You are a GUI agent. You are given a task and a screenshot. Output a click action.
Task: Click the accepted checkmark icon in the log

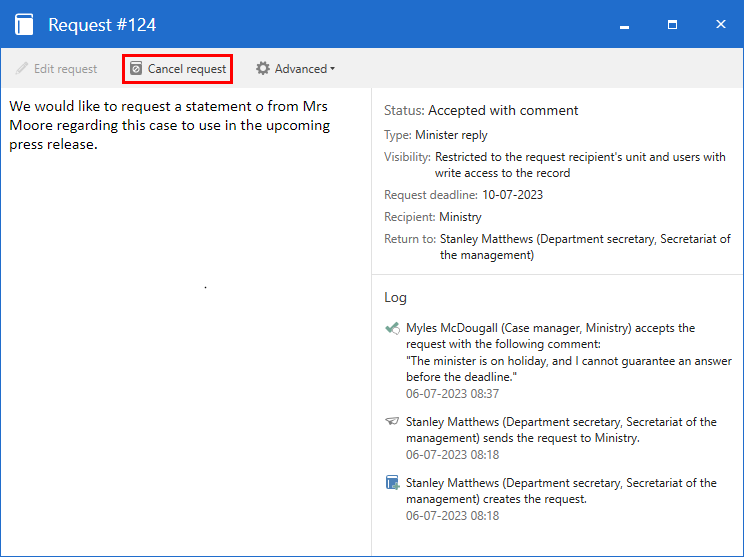(x=393, y=328)
